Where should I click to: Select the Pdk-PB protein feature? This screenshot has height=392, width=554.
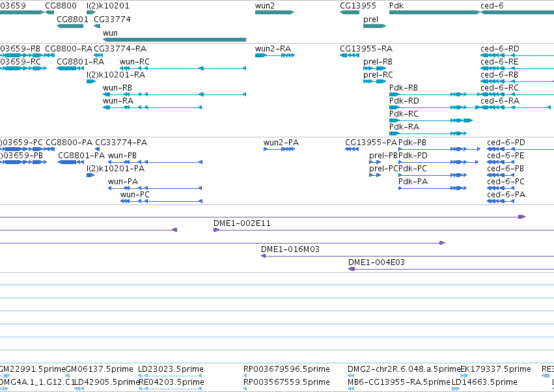439,149
